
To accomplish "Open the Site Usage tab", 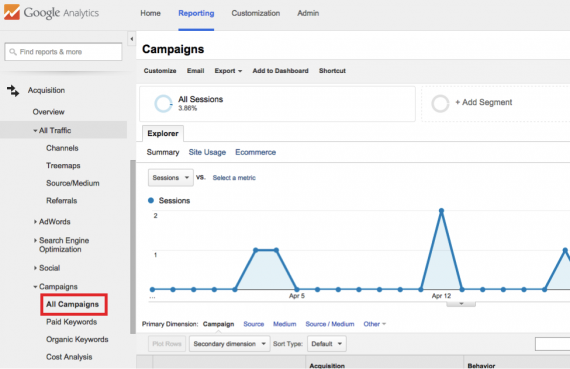I will tap(207, 152).
